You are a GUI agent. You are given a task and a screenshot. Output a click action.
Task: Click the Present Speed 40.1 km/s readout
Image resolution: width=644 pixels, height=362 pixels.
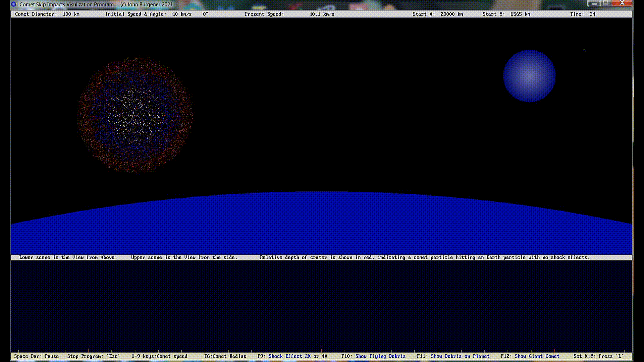[x=289, y=14]
